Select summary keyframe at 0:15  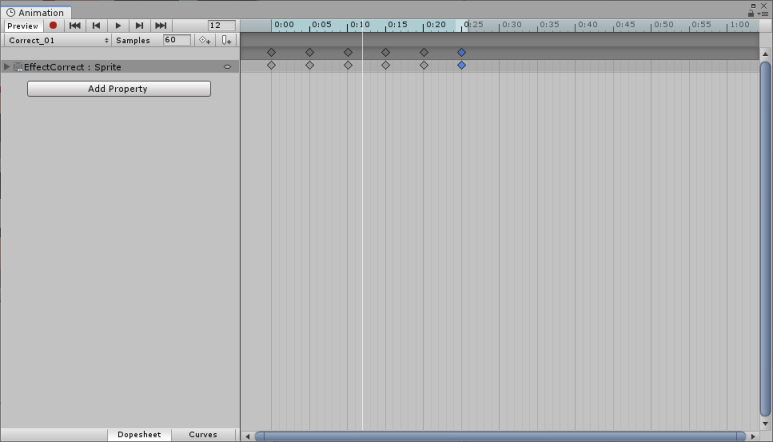(x=386, y=52)
